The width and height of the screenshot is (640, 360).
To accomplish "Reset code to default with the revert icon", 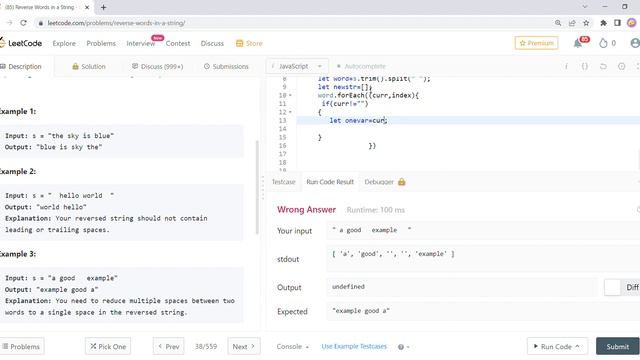I will pyautogui.click(x=603, y=66).
